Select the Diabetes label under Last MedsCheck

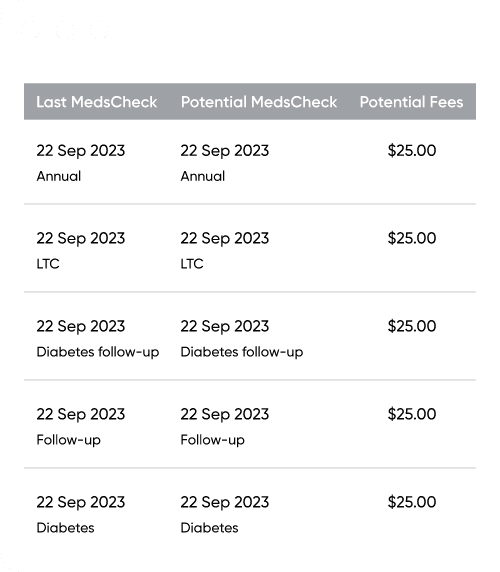pyautogui.click(x=65, y=528)
